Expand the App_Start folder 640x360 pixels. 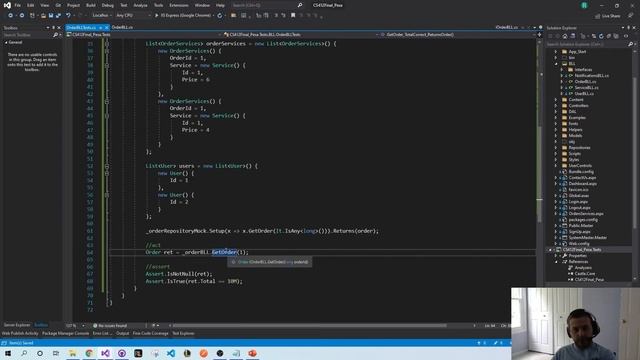point(556,52)
